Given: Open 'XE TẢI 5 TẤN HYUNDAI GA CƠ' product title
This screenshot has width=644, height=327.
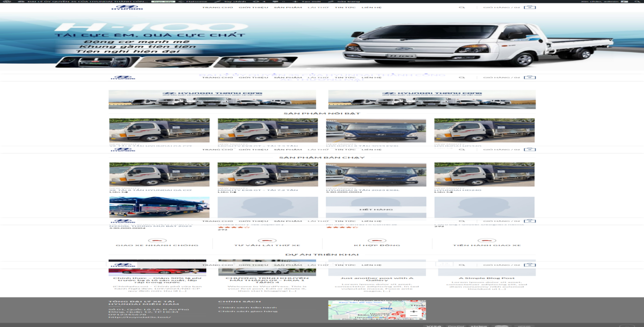Looking at the screenshot, I should tap(150, 190).
